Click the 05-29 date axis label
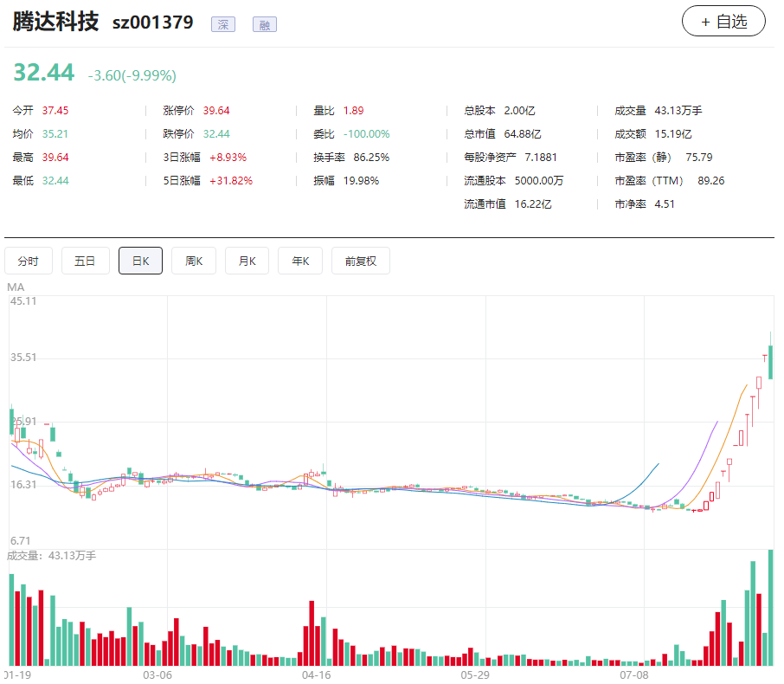This screenshot has width=784, height=684. point(475,675)
